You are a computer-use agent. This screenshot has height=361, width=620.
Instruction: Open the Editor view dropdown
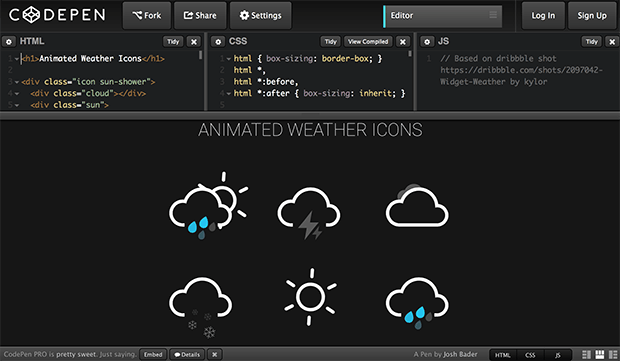(x=442, y=16)
